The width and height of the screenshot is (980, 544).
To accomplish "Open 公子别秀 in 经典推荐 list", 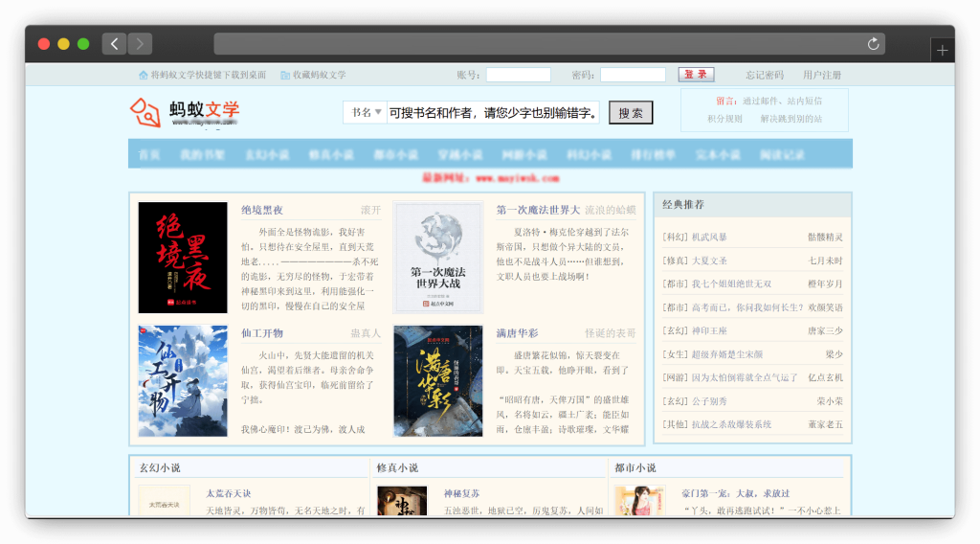I will coord(709,401).
